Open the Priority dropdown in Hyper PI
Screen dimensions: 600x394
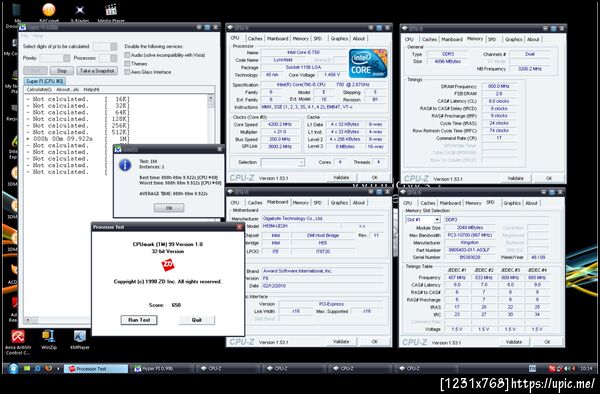[x=67, y=58]
